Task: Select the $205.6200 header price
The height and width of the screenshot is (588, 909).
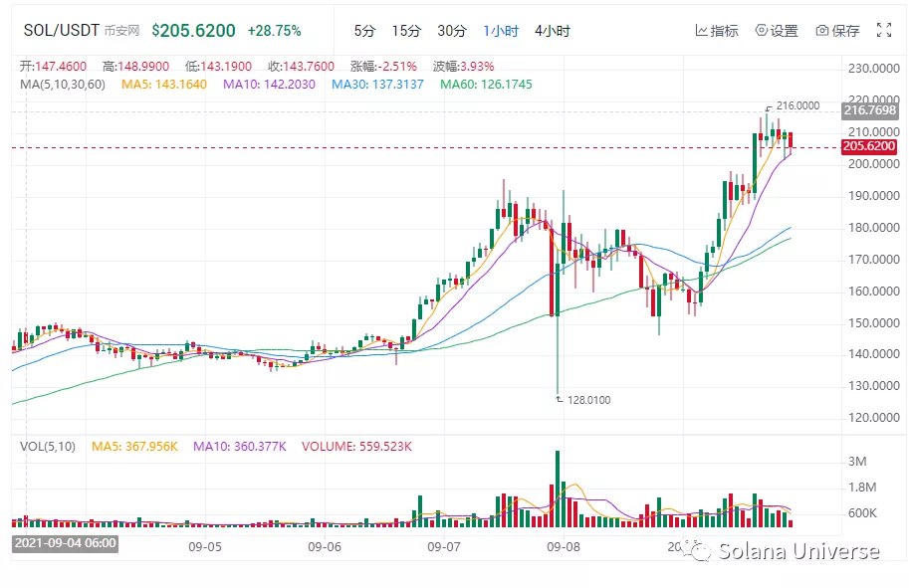Action: pos(193,31)
